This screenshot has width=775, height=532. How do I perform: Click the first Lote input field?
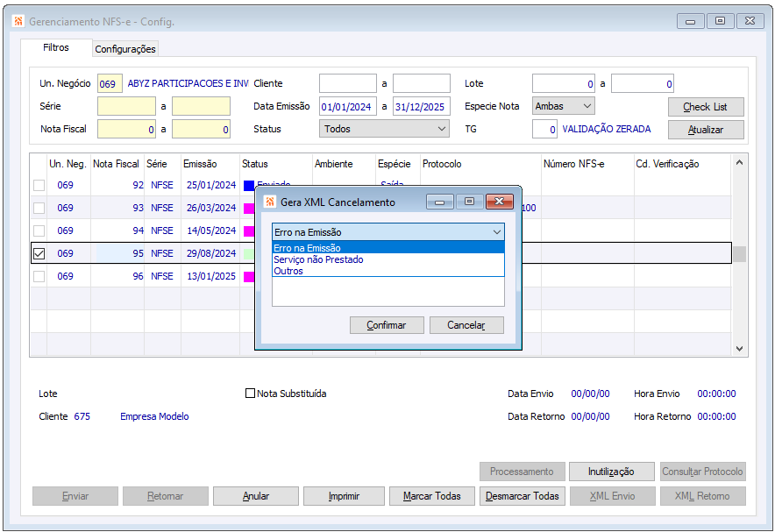[564, 83]
